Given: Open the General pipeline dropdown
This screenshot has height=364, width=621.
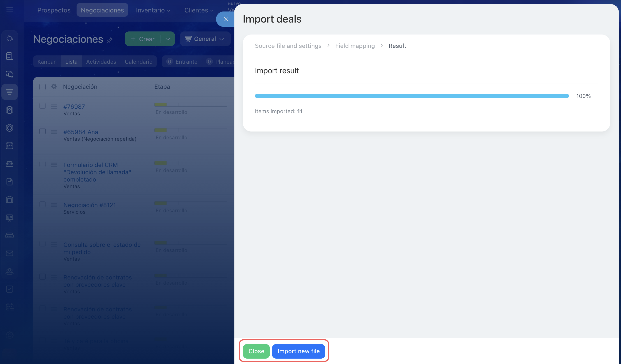Looking at the screenshot, I should point(205,39).
